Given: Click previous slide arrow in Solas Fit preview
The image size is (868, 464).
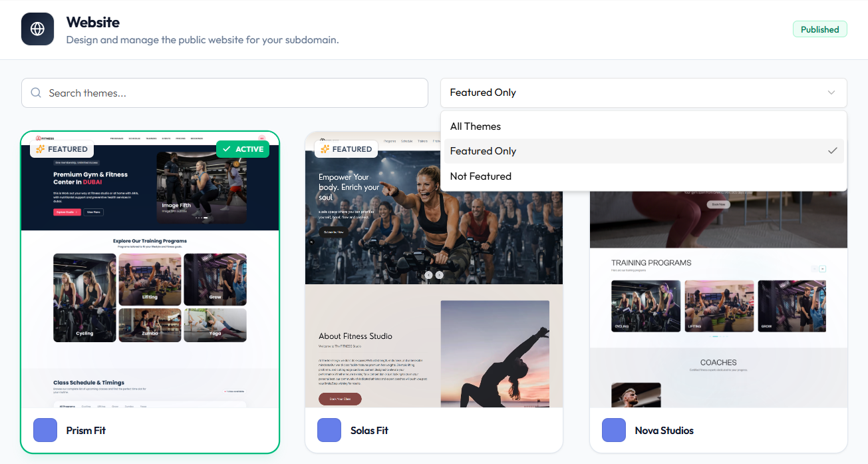Looking at the screenshot, I should pos(428,275).
